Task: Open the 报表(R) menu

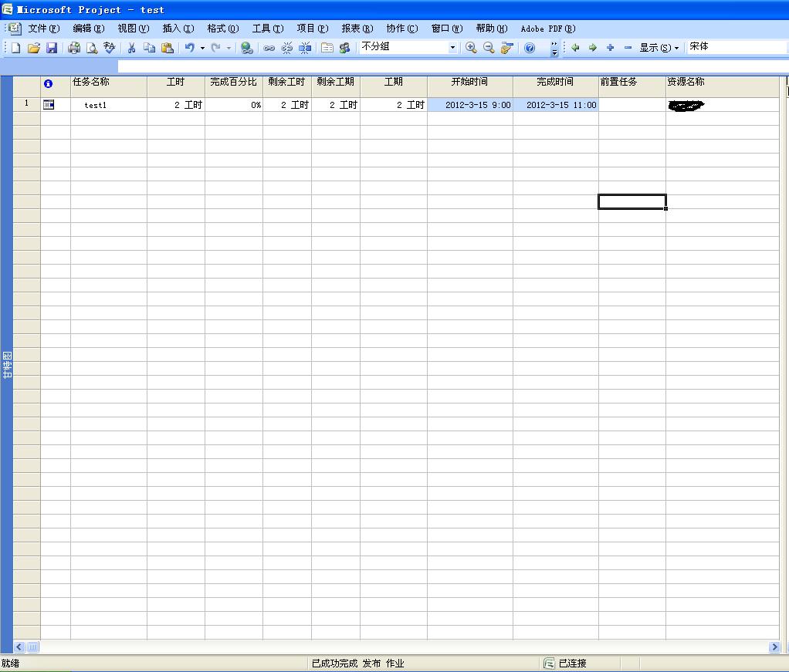Action: (357, 29)
